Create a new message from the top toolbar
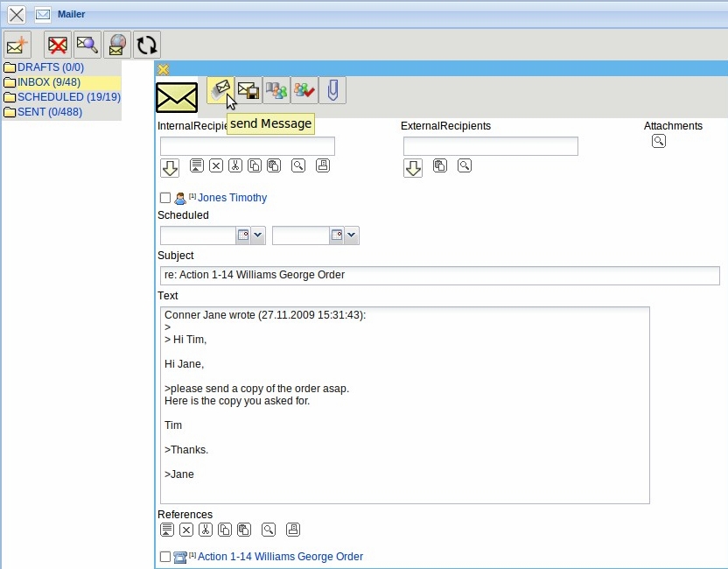This screenshot has width=728, height=569. click(17, 45)
